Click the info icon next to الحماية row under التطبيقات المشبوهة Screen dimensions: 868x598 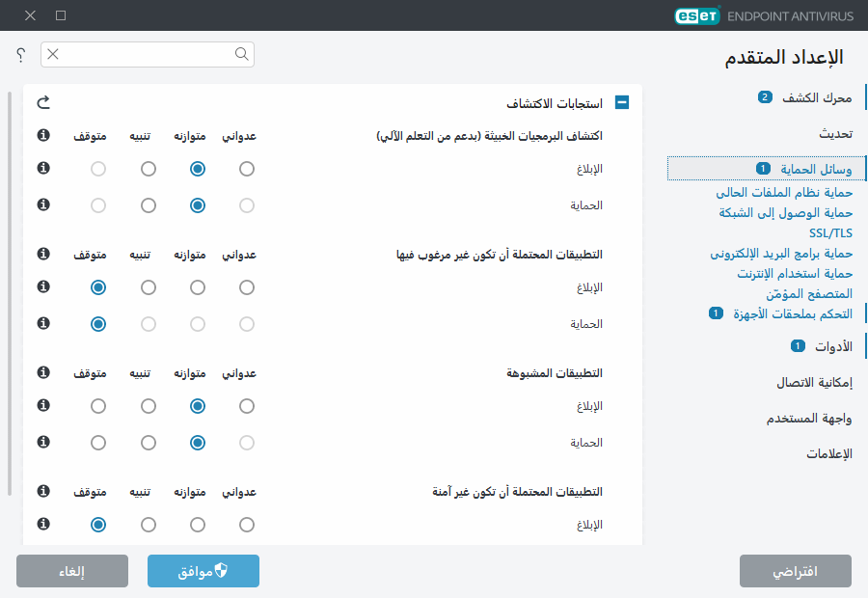(42, 442)
